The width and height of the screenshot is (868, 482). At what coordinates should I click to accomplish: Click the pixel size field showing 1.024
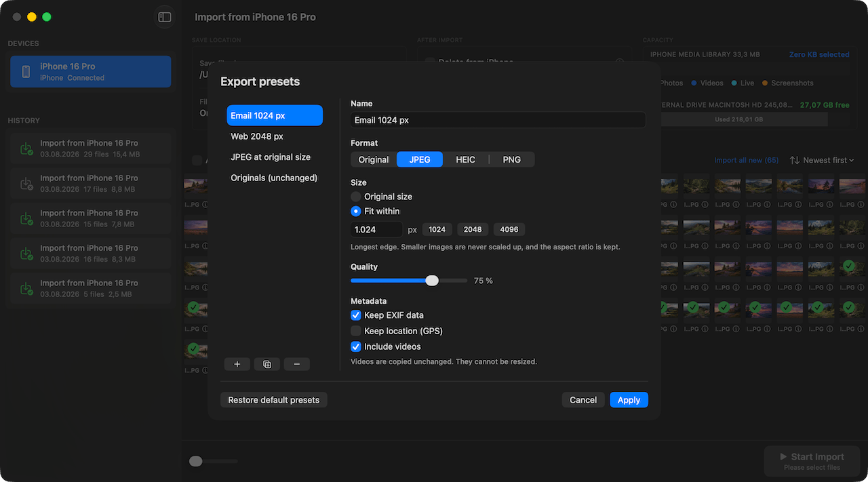point(376,230)
